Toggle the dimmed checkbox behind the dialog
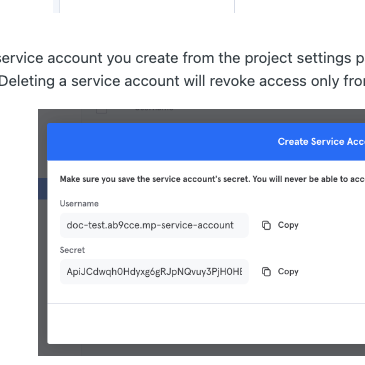The height and width of the screenshot is (365, 365). (102, 110)
